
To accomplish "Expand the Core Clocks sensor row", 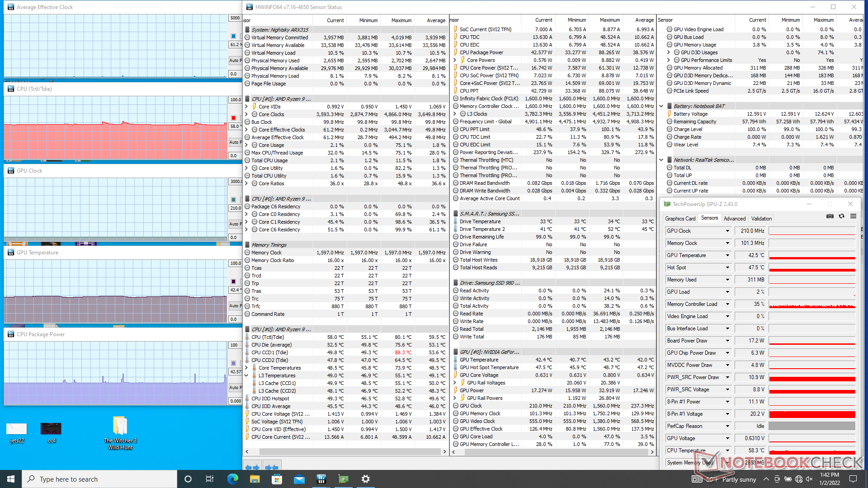I will (247, 114).
